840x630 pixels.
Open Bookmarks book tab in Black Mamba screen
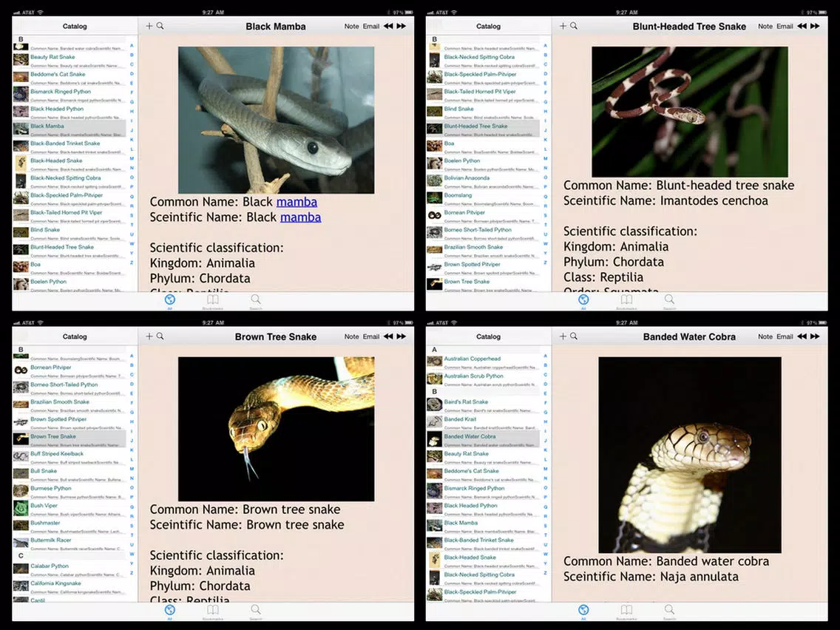click(x=213, y=300)
